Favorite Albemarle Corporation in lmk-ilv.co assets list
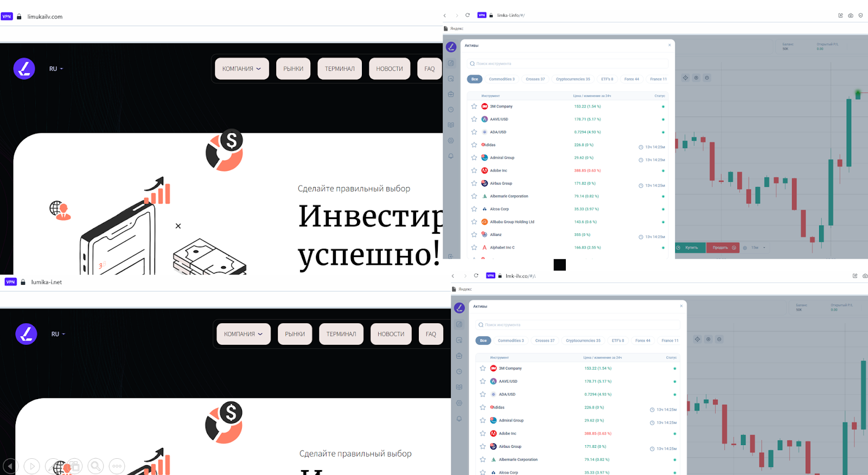 [483, 459]
